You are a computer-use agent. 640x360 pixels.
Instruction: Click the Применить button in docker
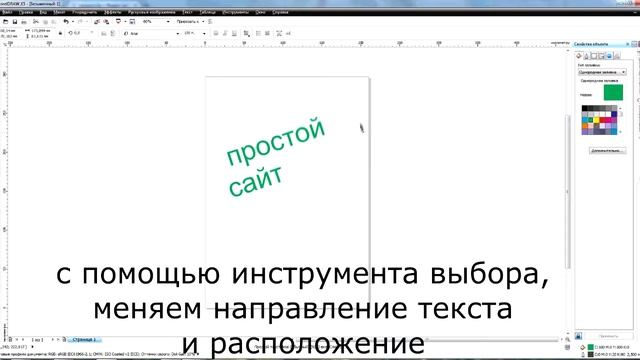[x=608, y=336]
